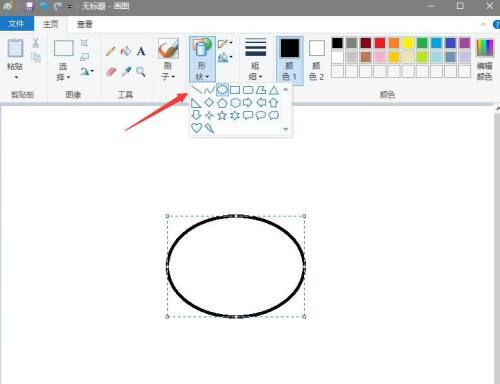500x384 pixels.
Task: Pick the Polygon shape
Action: point(261,90)
